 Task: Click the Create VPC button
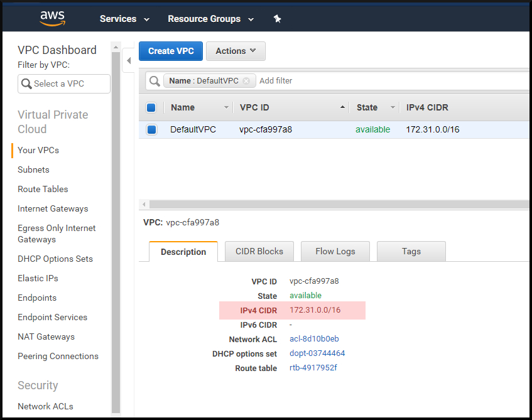(170, 51)
